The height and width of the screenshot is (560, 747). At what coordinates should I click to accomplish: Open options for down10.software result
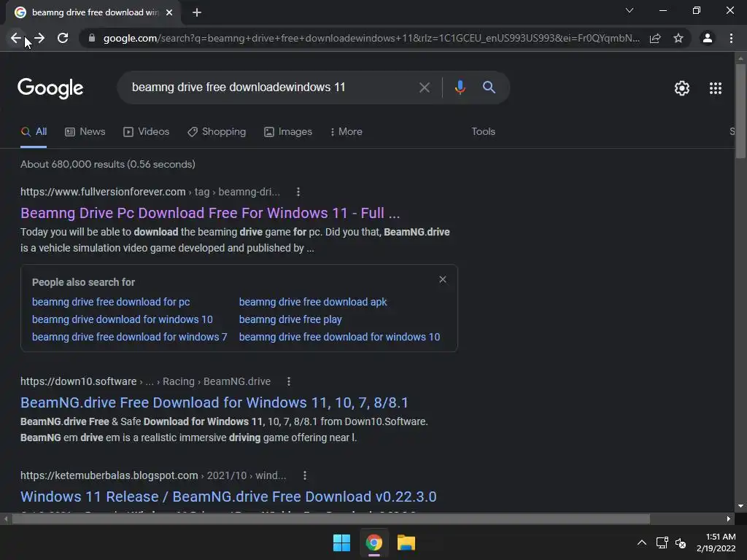pos(289,381)
